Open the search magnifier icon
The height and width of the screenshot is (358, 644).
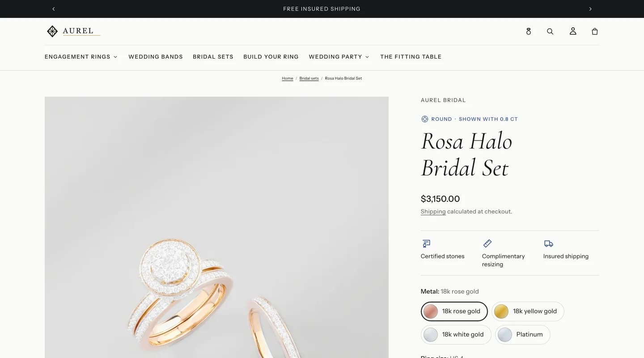[x=550, y=31]
